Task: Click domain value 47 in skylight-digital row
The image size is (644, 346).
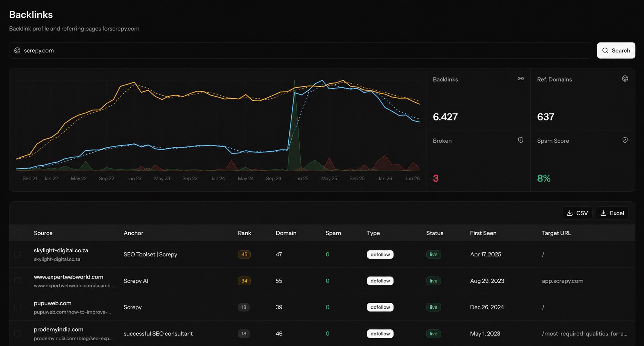Action: coord(279,255)
